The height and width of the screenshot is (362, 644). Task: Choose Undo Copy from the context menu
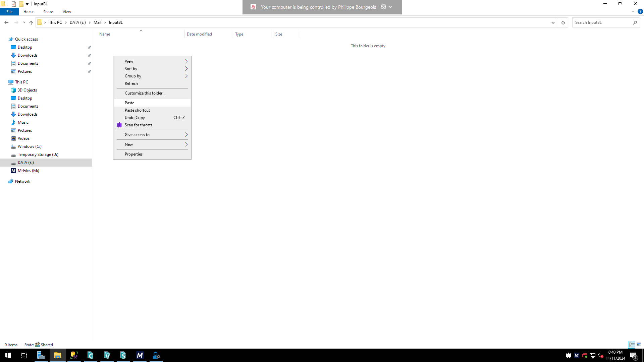point(152,118)
